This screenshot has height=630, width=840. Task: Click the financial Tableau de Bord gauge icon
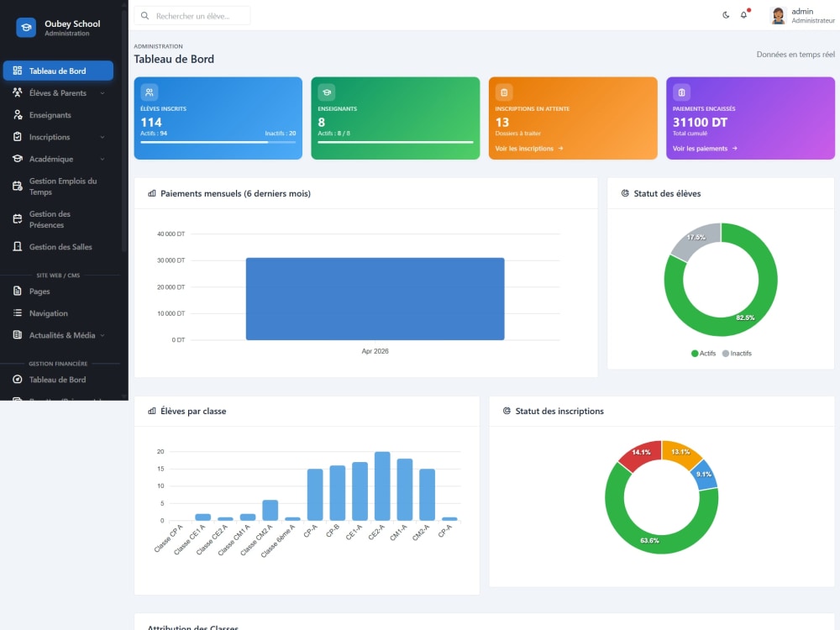pos(17,380)
